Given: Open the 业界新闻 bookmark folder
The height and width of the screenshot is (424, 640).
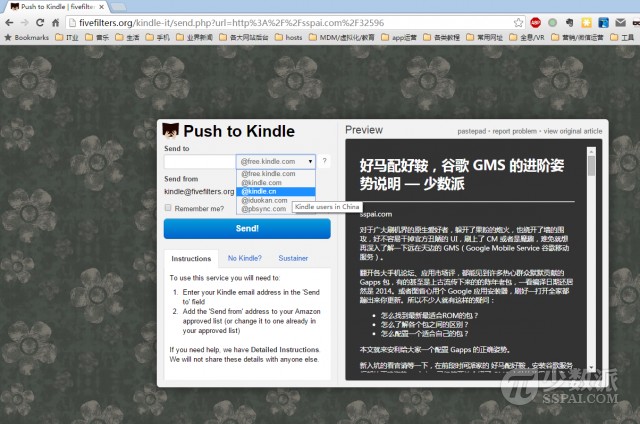Looking at the screenshot, I should click(194, 38).
